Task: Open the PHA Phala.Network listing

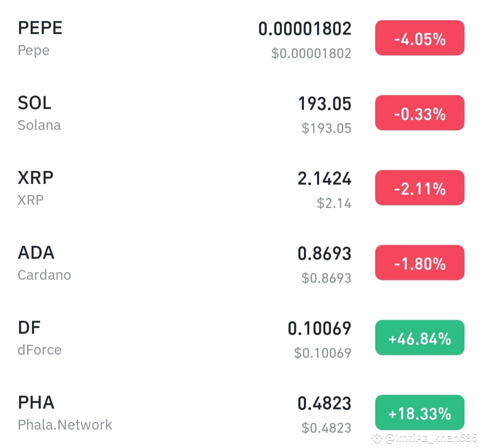Action: click(x=240, y=413)
